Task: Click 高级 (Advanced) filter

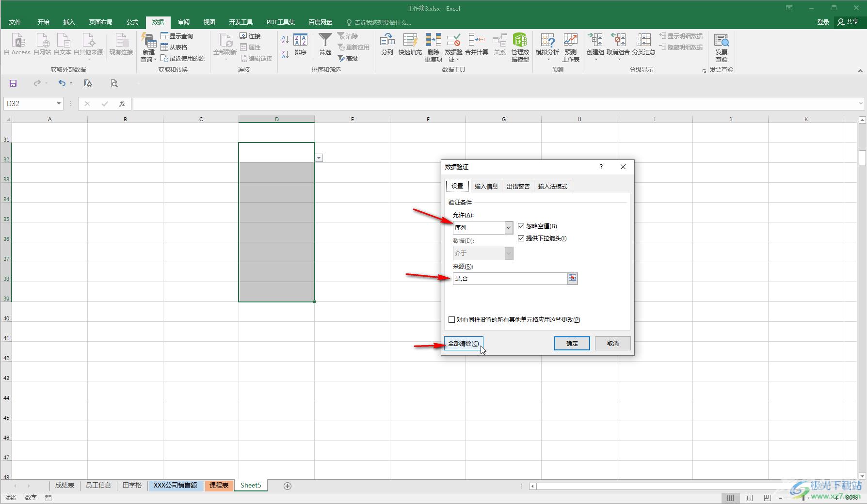Action: (348, 58)
